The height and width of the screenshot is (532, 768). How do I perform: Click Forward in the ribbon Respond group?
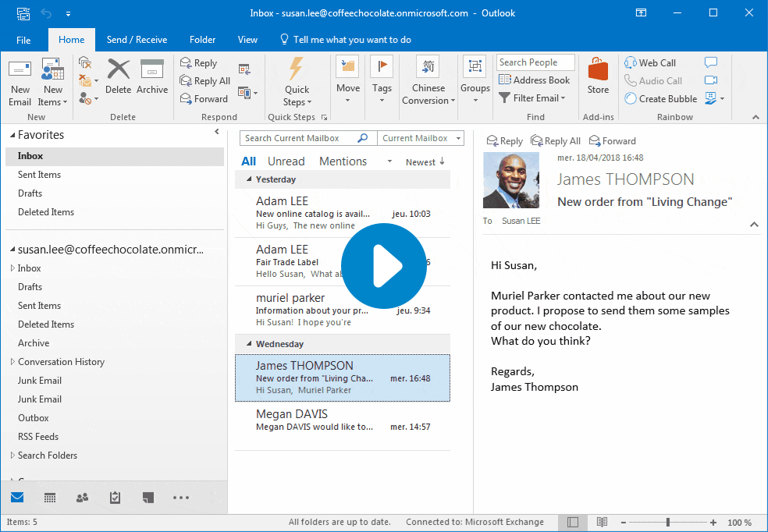click(204, 99)
